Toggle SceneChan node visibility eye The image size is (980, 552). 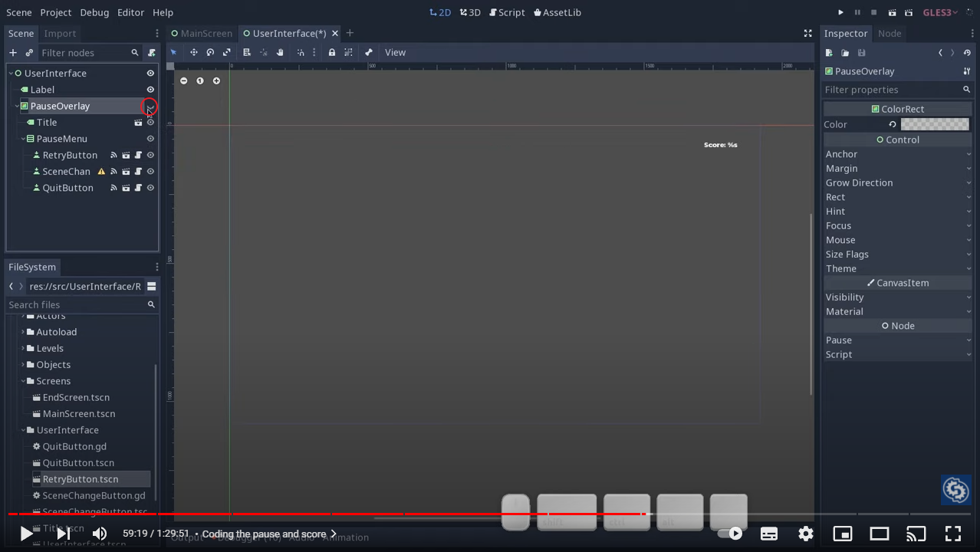pyautogui.click(x=150, y=172)
